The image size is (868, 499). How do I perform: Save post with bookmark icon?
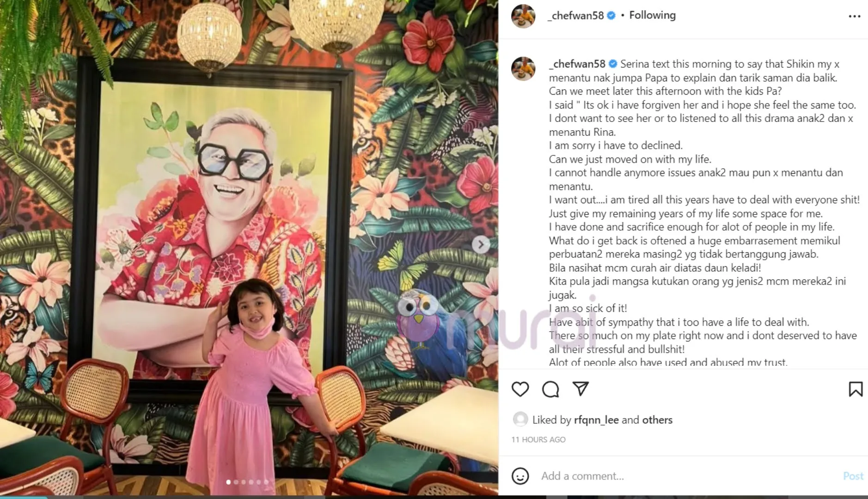[x=856, y=389]
